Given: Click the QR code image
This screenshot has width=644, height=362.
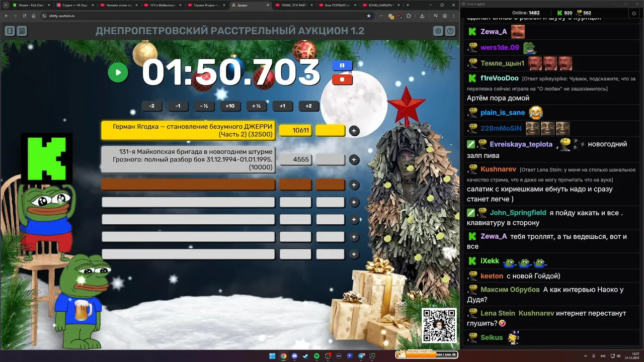Looking at the screenshot, I should click(x=439, y=325).
